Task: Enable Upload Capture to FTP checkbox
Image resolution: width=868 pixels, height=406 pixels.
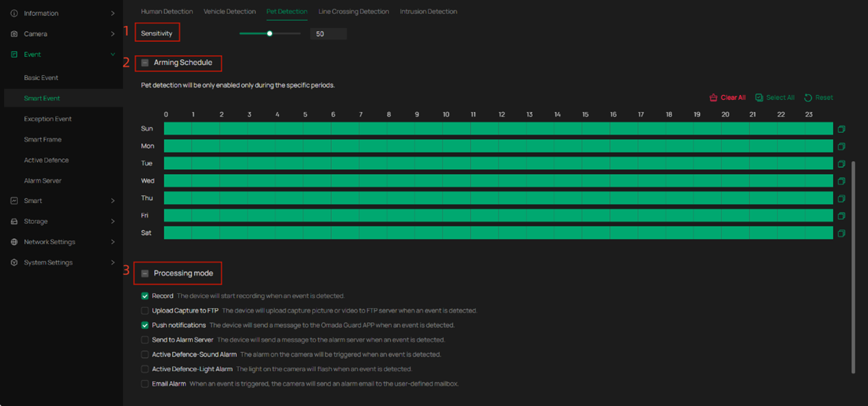Action: pos(145,311)
